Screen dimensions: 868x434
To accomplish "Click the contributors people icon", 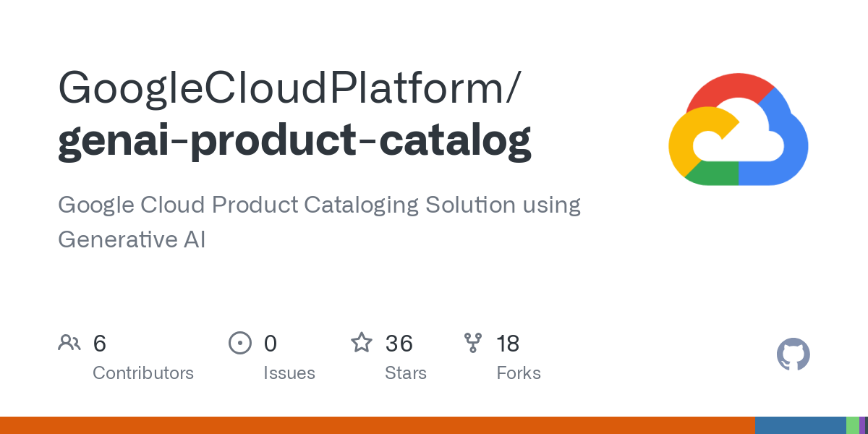I will click(69, 343).
